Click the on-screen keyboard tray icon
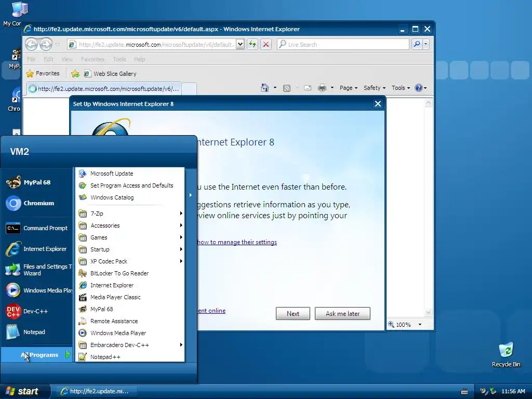This screenshot has width=532, height=399. pos(464,392)
